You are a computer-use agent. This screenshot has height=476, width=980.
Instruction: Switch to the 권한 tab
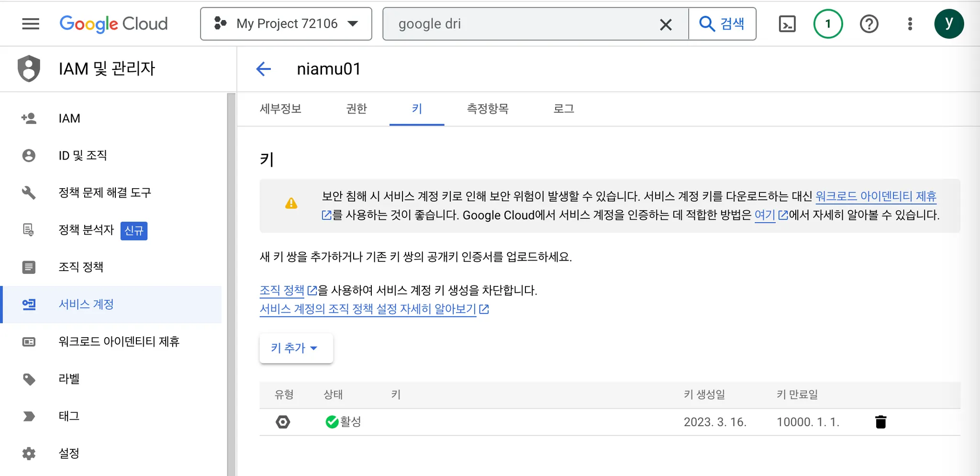356,109
